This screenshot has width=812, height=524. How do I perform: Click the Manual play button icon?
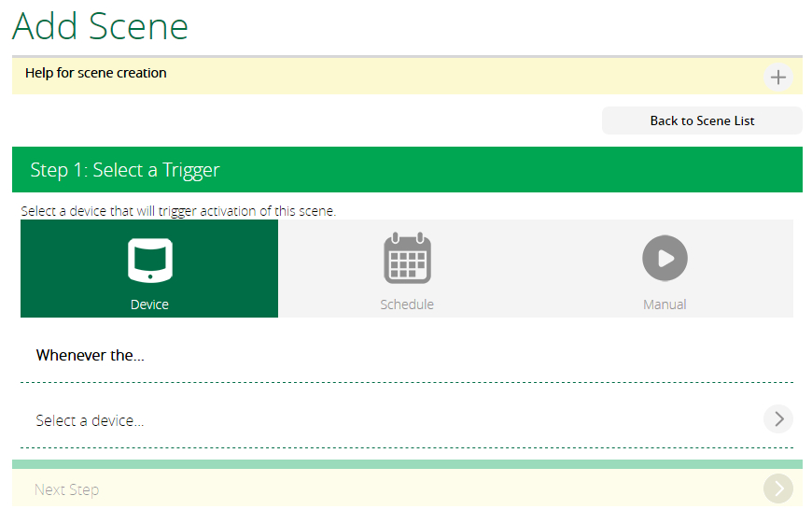click(665, 258)
